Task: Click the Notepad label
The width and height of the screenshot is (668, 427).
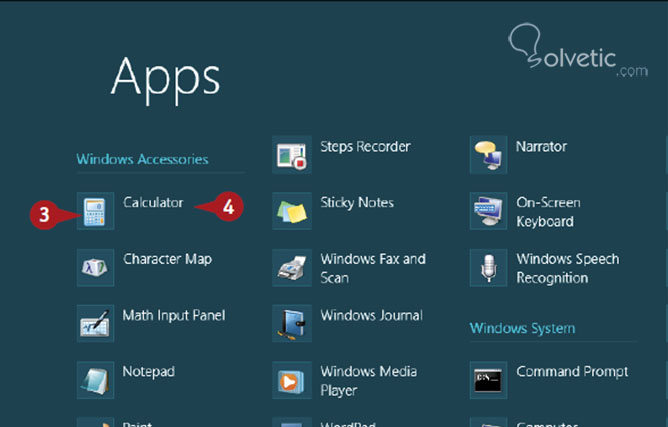Action: 149,372
